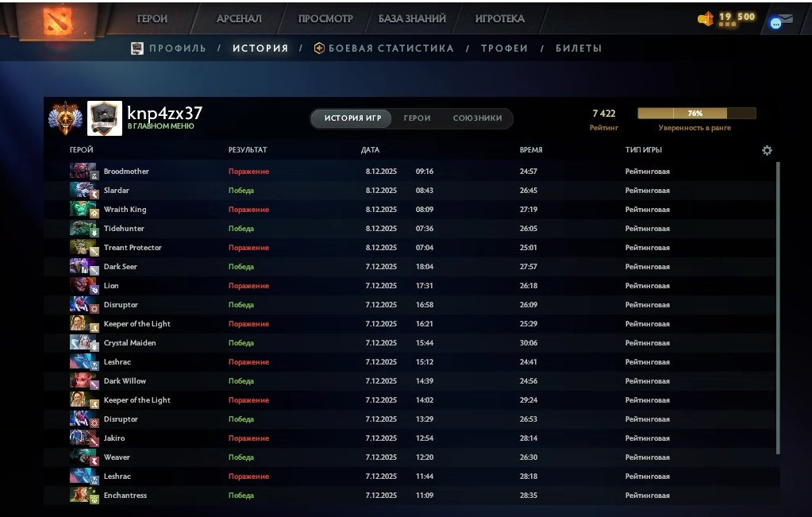Click the 76% rank confidence bar
The image size is (812, 517).
(x=696, y=114)
